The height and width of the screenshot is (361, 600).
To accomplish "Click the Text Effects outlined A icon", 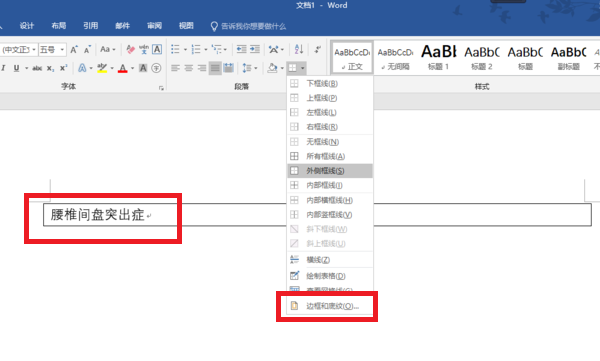I will 82,68.
